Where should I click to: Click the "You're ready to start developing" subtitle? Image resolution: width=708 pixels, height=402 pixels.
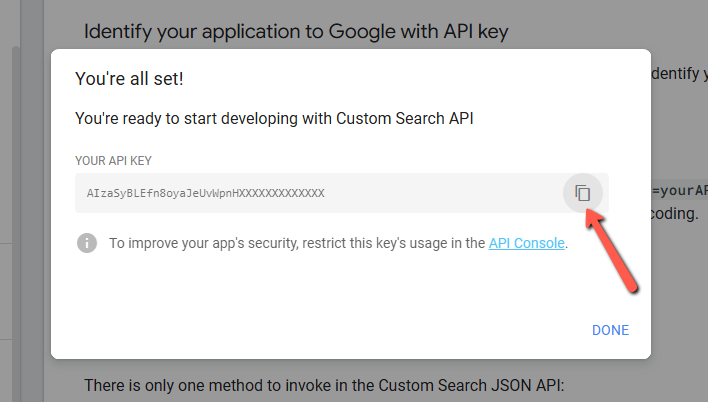tap(274, 118)
